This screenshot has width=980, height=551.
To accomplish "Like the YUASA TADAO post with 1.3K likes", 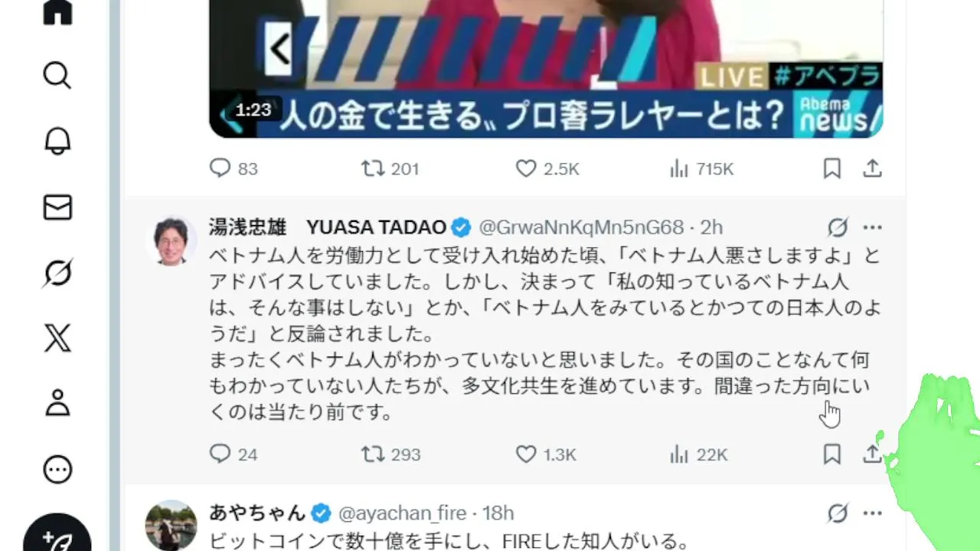I will pos(546,455).
